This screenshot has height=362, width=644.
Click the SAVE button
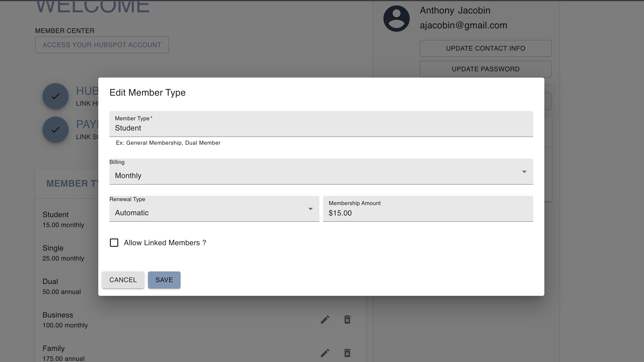pyautogui.click(x=164, y=280)
